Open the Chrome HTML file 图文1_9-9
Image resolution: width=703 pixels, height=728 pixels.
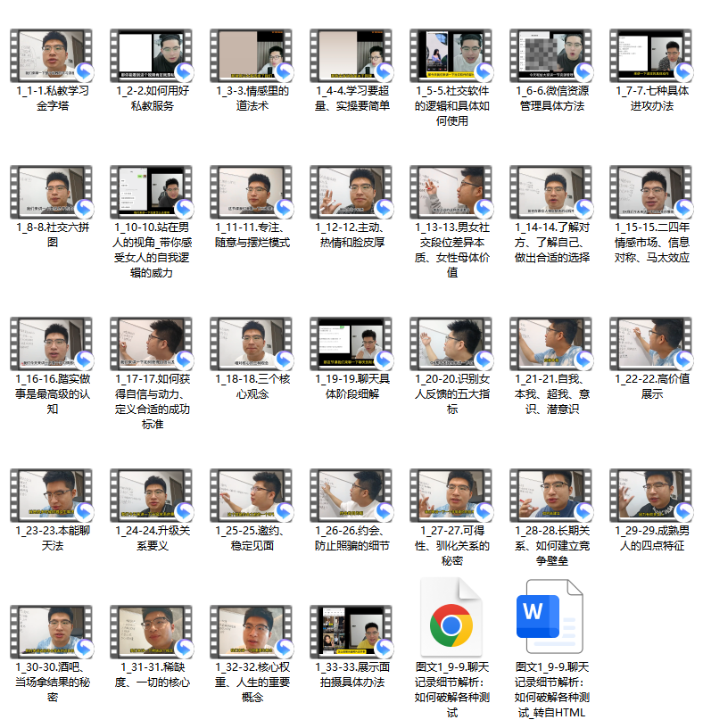451,617
